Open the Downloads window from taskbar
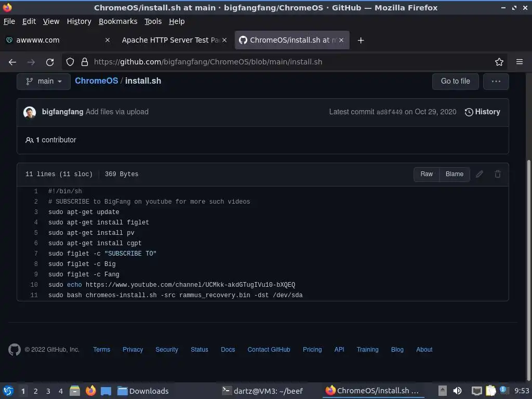The image size is (532, 399). [143, 391]
